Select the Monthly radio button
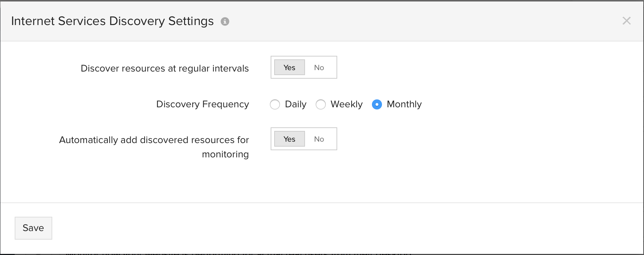 tap(377, 104)
